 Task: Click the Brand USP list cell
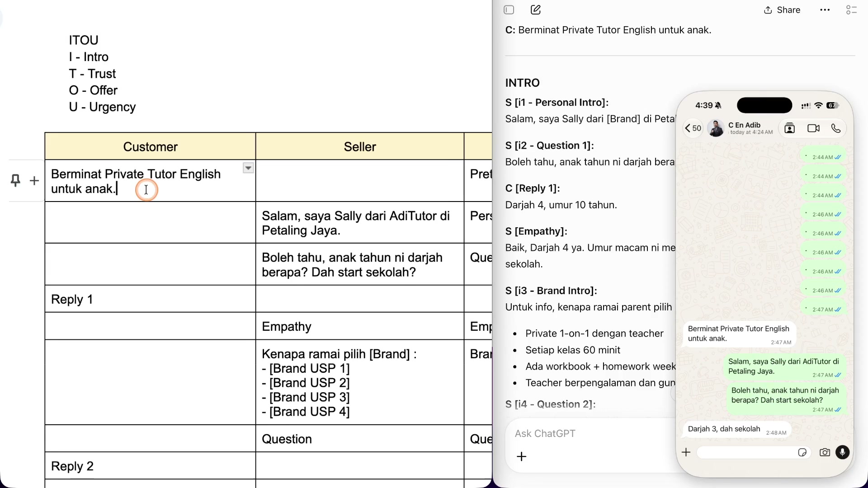[360, 382]
